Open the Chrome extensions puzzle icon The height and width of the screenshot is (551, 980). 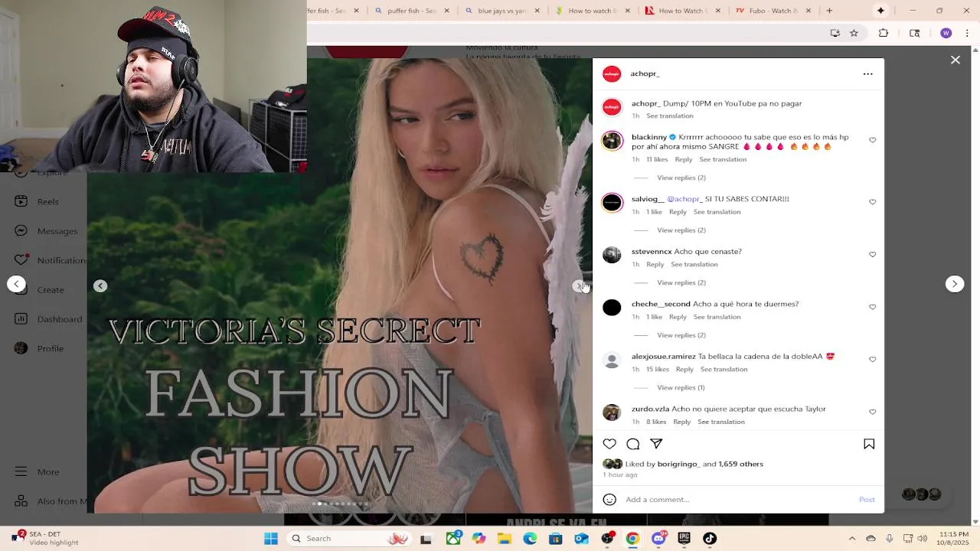884,33
